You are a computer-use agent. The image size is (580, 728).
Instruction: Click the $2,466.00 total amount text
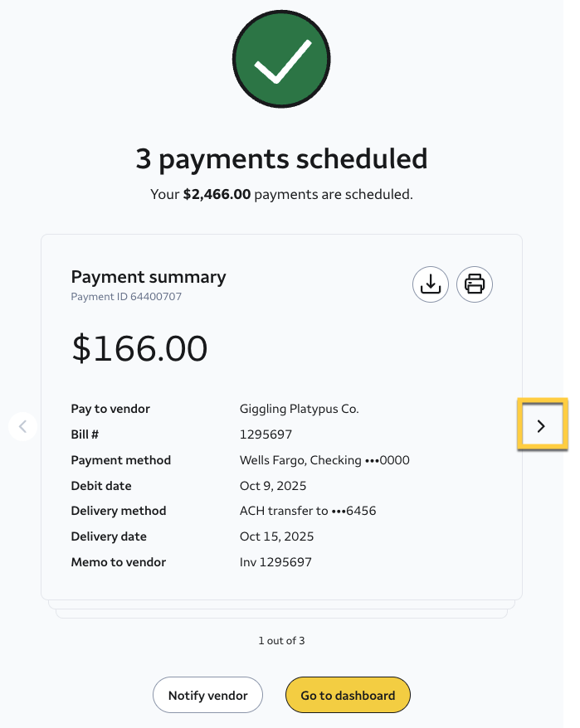pyautogui.click(x=217, y=195)
